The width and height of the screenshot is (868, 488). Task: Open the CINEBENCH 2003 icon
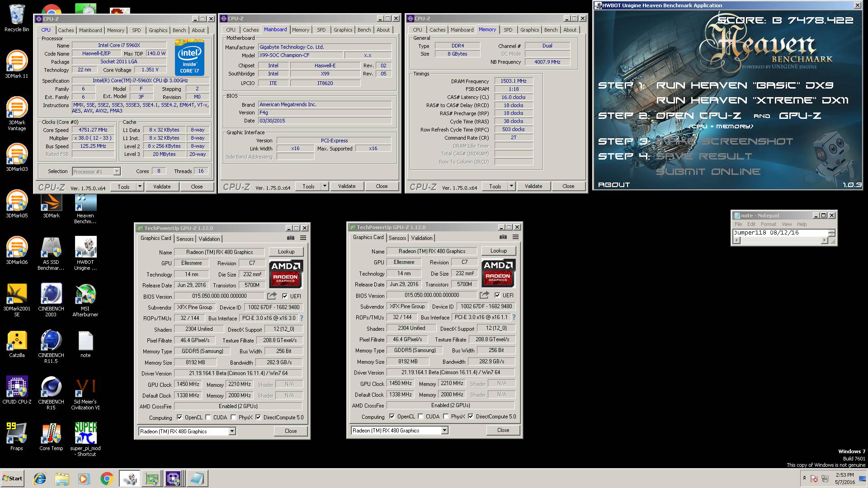(51, 300)
